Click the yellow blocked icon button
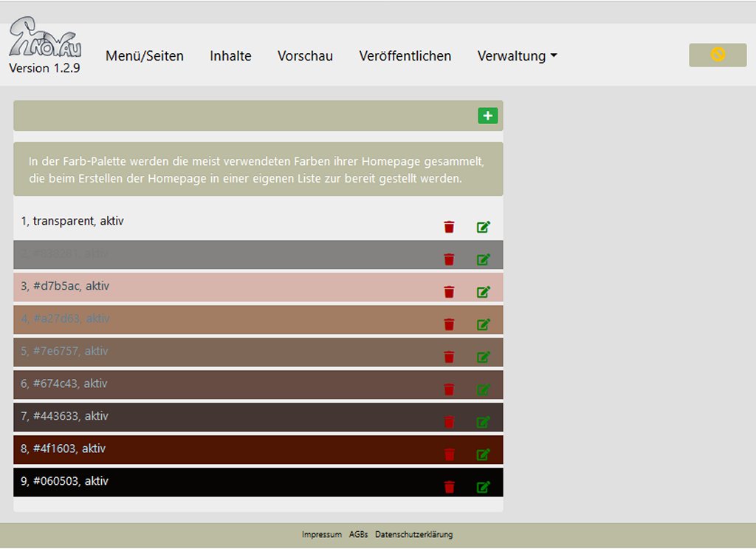 point(717,55)
